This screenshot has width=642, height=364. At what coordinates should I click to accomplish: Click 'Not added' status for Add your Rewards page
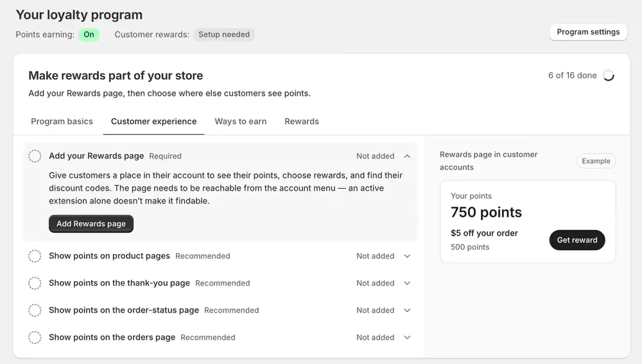(375, 156)
